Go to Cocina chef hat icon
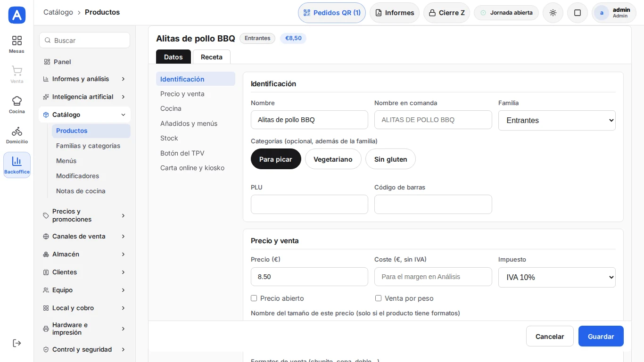Viewport: 644px width, 362px height. (17, 105)
